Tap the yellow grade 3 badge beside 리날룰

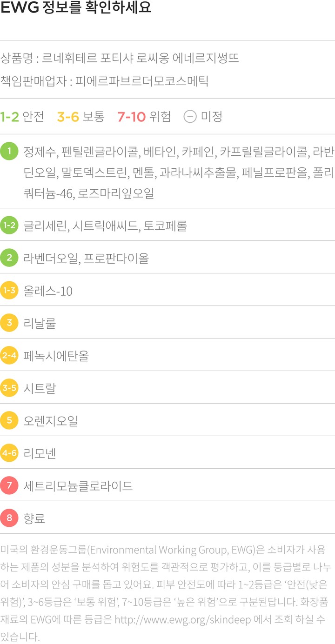[x=9, y=323]
